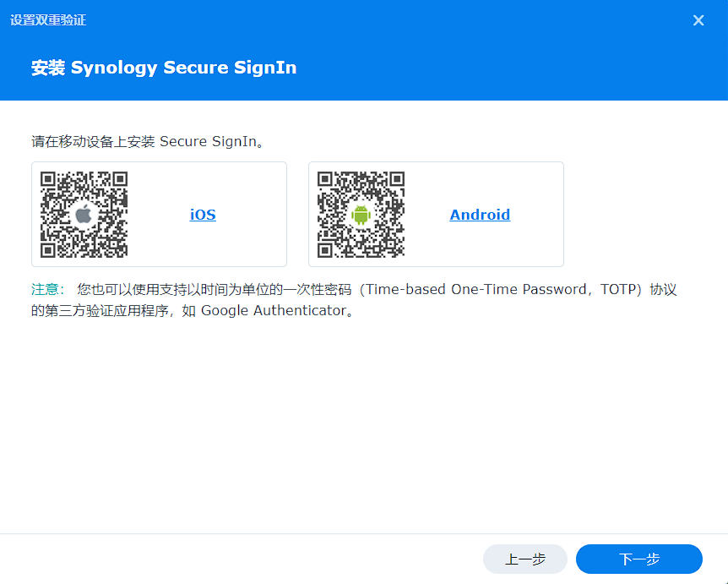Click the 下一步 next button

click(638, 559)
